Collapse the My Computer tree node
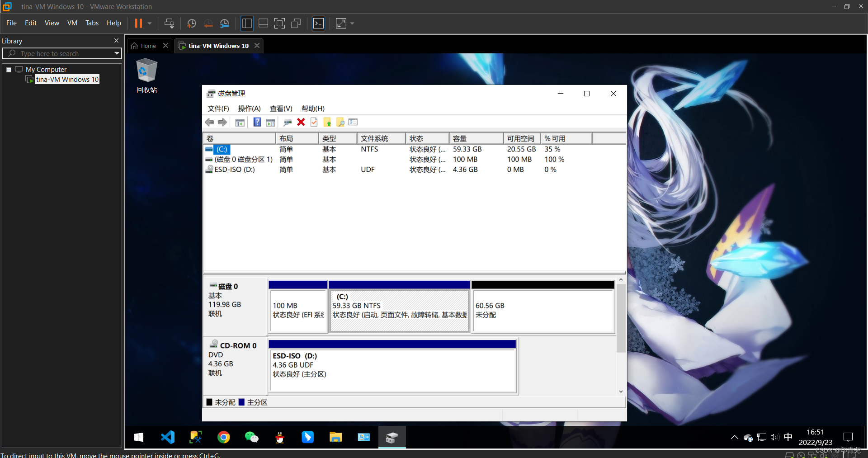The width and height of the screenshot is (868, 458). coord(9,70)
